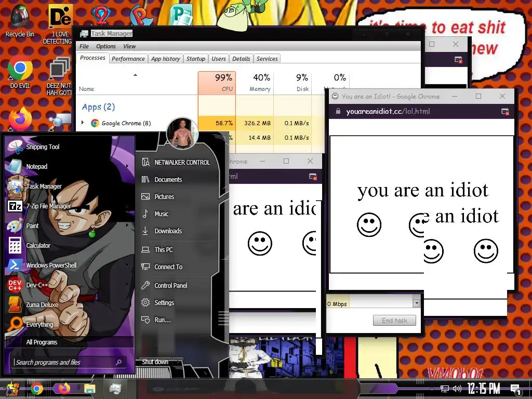Open This PC from Start menu

click(157, 249)
